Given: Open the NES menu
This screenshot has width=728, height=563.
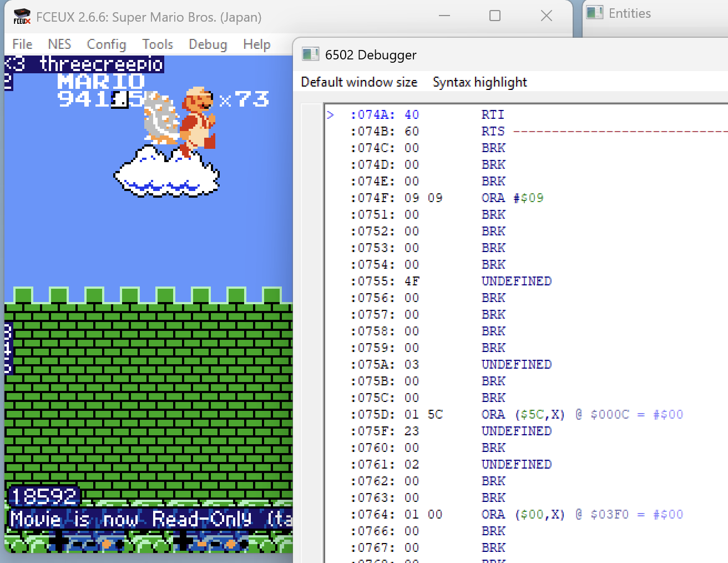Looking at the screenshot, I should (59, 44).
